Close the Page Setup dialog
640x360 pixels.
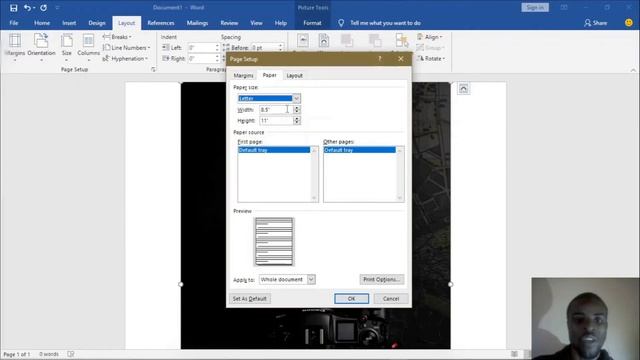pos(401,59)
